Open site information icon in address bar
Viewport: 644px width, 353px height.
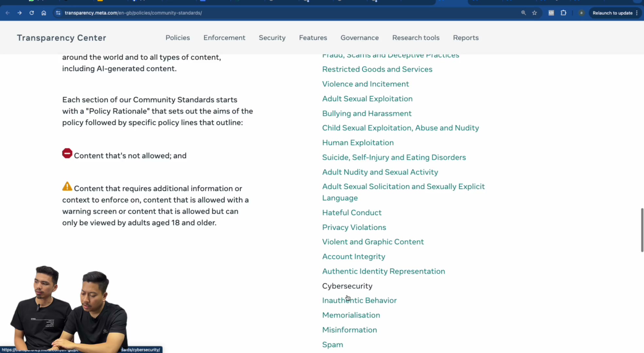(58, 13)
